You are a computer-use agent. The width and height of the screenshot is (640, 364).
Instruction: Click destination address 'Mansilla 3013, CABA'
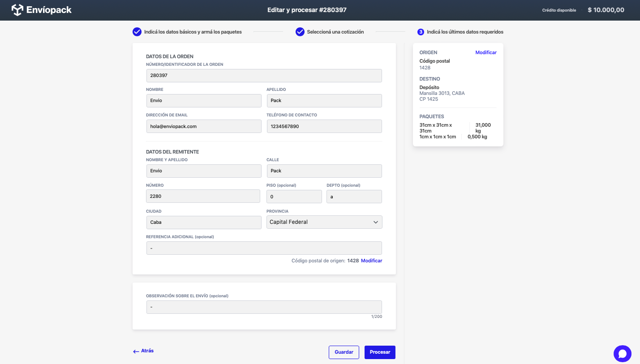pyautogui.click(x=442, y=93)
